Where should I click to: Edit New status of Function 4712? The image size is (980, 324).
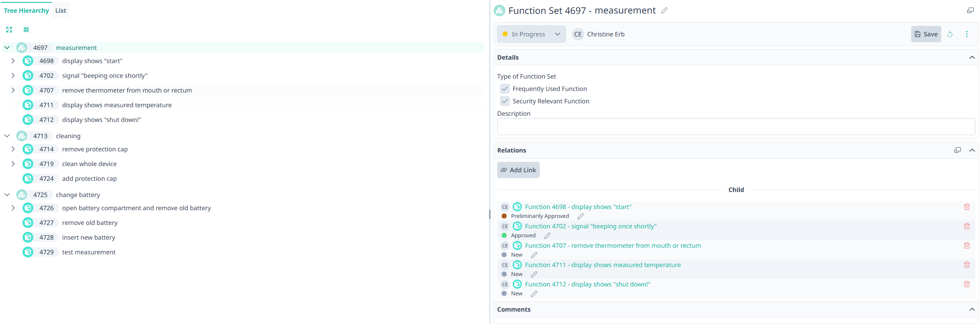[x=534, y=294]
